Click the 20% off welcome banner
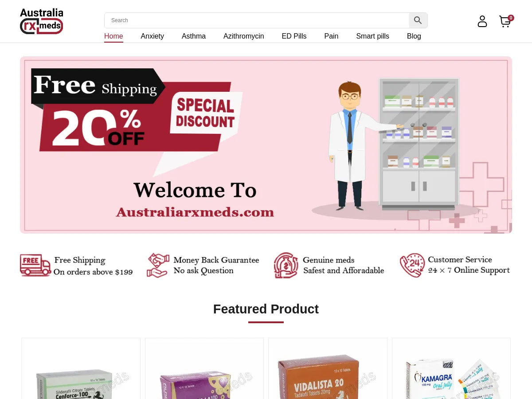 [266, 145]
